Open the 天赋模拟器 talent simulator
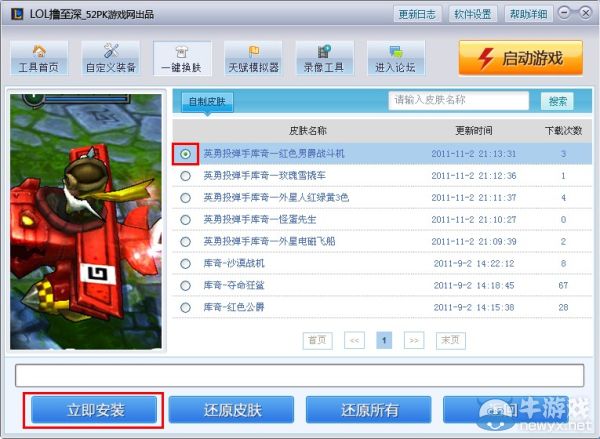This screenshot has height=439, width=600. click(253, 59)
